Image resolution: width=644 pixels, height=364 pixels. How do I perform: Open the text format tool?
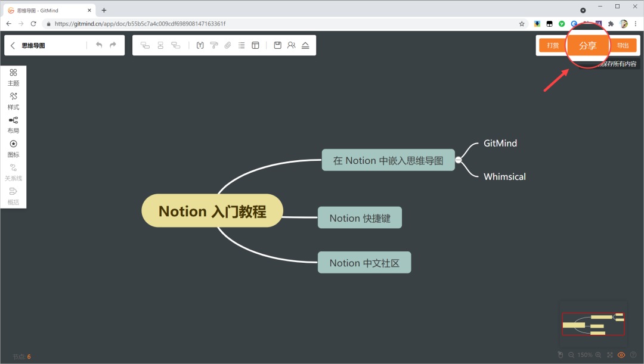point(200,45)
